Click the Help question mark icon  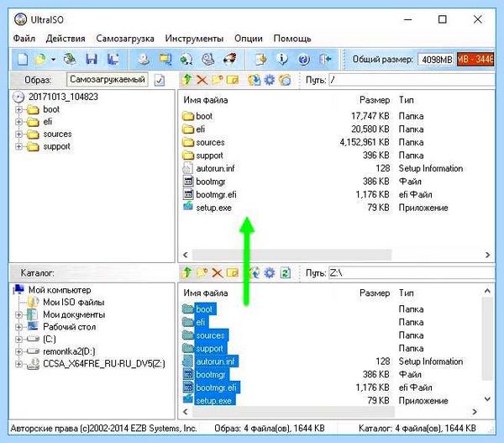(x=303, y=59)
